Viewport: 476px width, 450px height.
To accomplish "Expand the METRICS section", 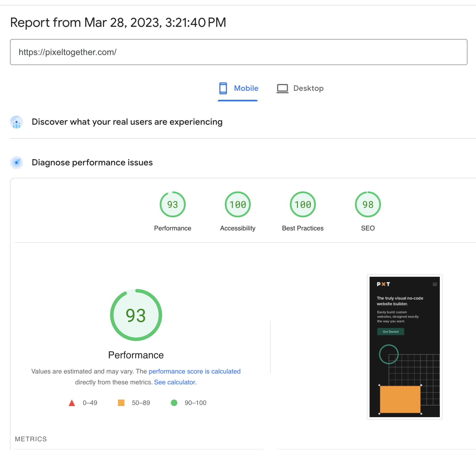I will pos(31,439).
